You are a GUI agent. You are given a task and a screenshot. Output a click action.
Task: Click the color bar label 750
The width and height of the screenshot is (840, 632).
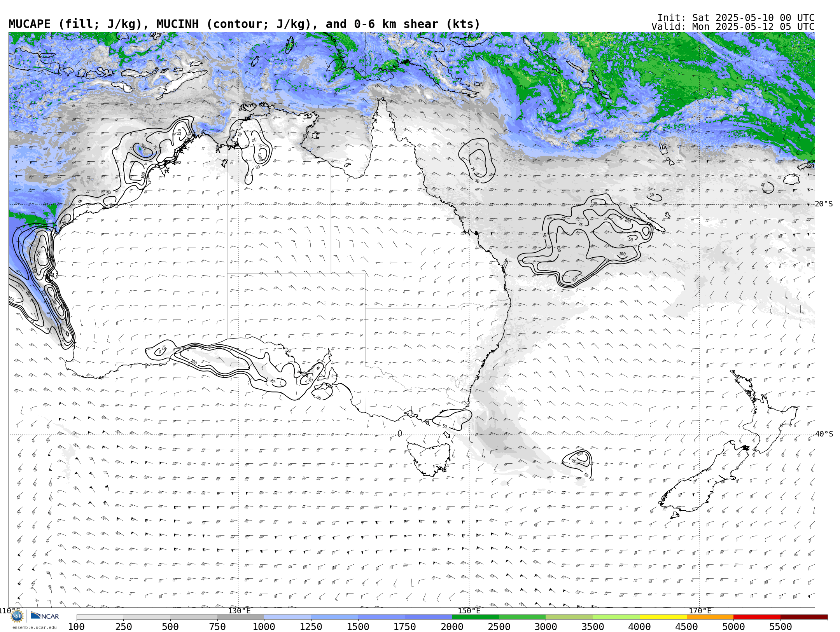click(217, 627)
